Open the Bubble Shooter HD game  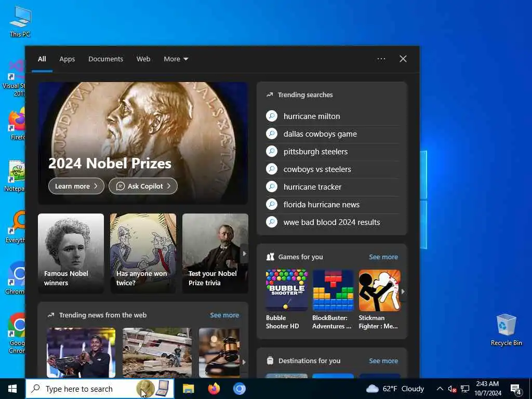286,300
